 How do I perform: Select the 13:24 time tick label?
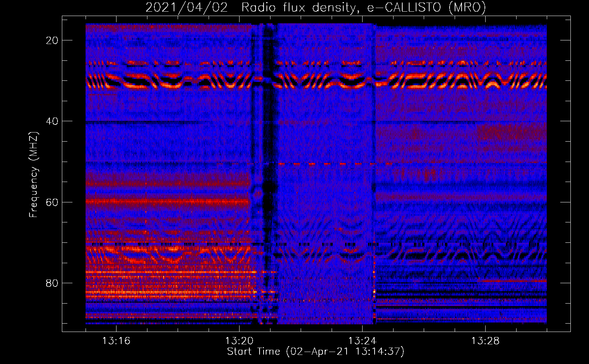(362, 341)
